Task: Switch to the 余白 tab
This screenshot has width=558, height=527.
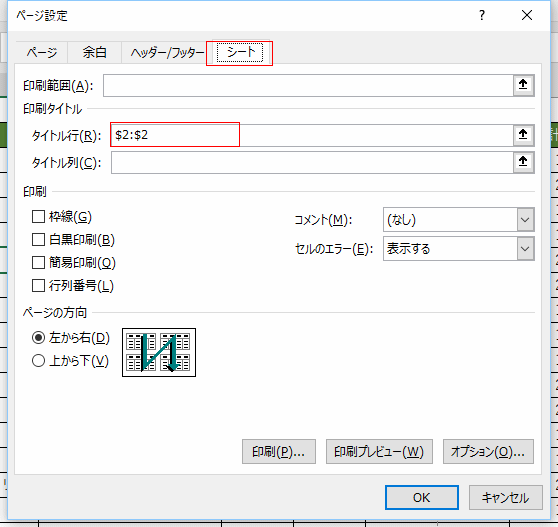Action: click(94, 53)
